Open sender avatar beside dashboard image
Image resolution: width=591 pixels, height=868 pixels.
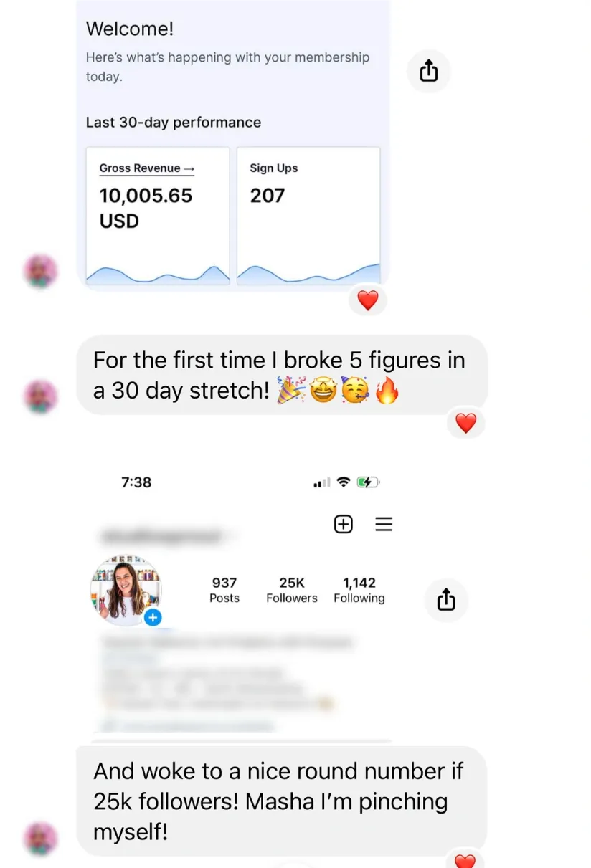(x=40, y=272)
